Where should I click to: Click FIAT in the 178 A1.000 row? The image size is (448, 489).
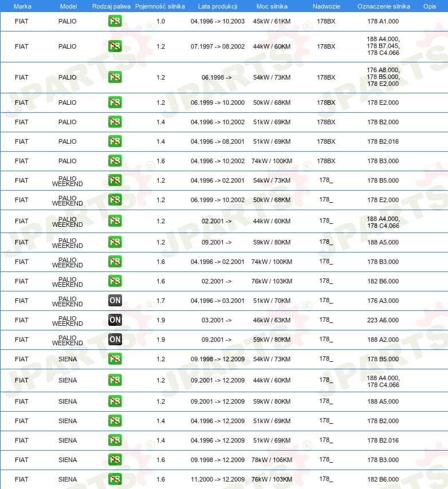tap(22, 21)
